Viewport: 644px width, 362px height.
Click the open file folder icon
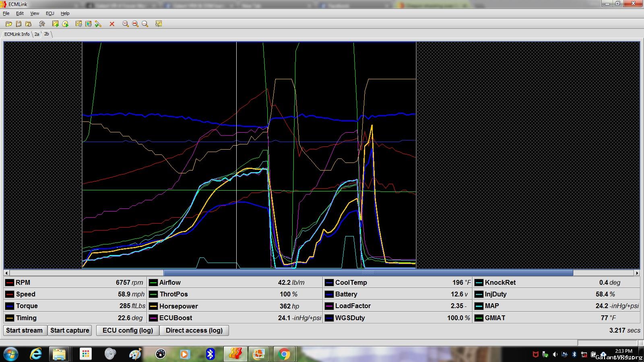[x=8, y=24]
